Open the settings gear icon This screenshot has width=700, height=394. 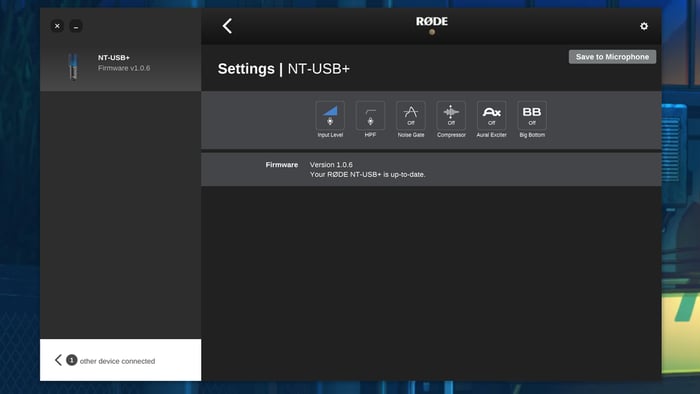point(644,26)
